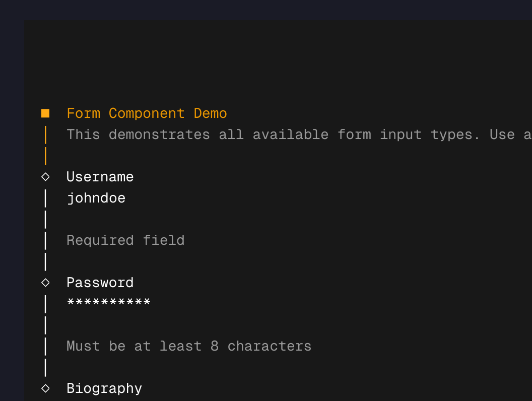This screenshot has height=401, width=532.
Task: Toggle focus on the Username label
Action: tap(100, 176)
